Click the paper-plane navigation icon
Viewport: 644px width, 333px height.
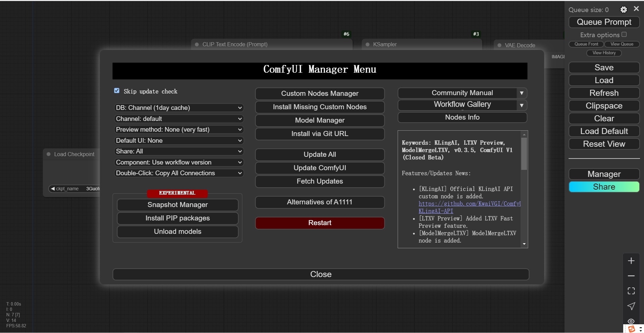631,306
